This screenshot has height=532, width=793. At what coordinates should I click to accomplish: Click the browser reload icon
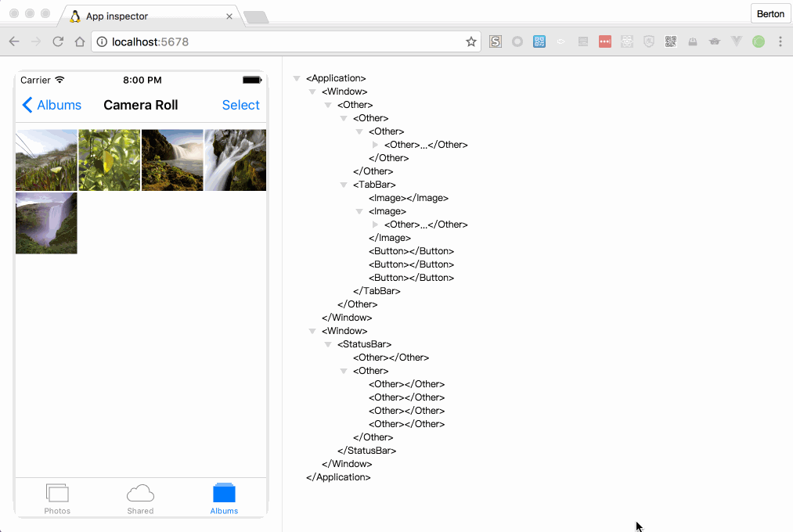pyautogui.click(x=58, y=41)
